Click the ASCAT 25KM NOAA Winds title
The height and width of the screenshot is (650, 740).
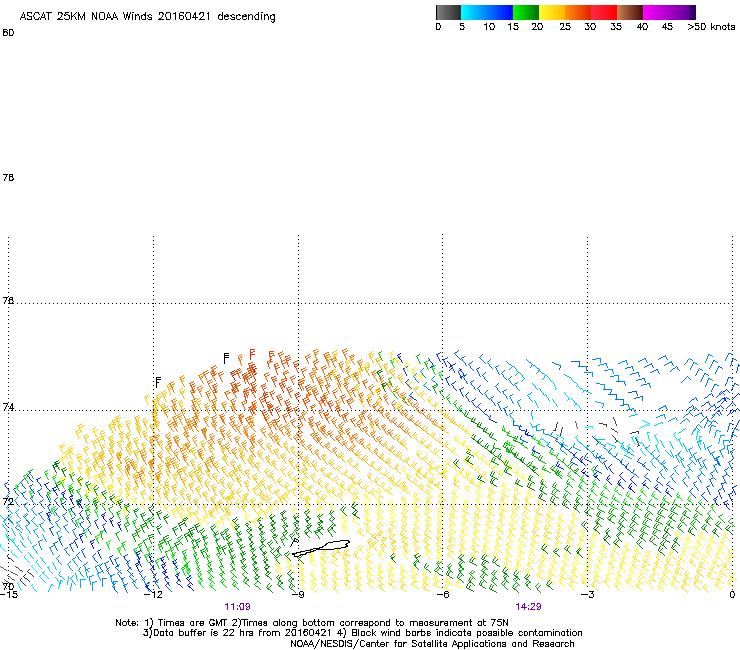click(x=147, y=17)
